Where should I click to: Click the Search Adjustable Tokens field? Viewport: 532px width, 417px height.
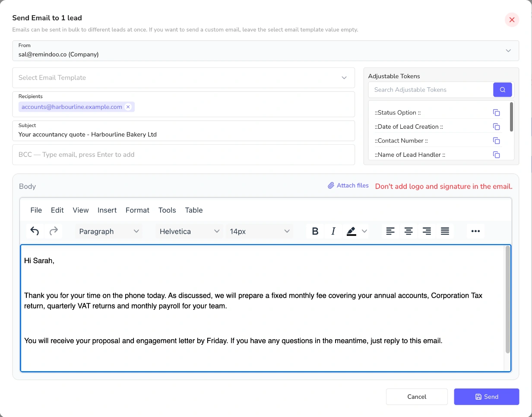tap(431, 89)
